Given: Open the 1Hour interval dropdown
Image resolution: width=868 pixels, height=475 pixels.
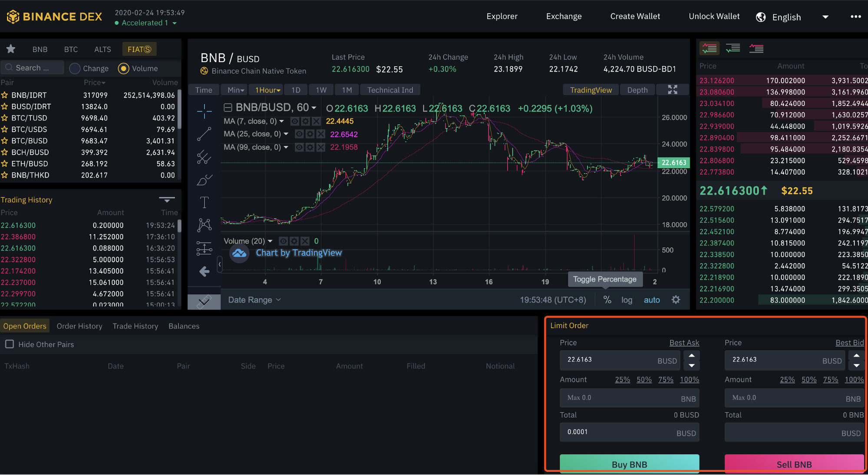Looking at the screenshot, I should 267,90.
